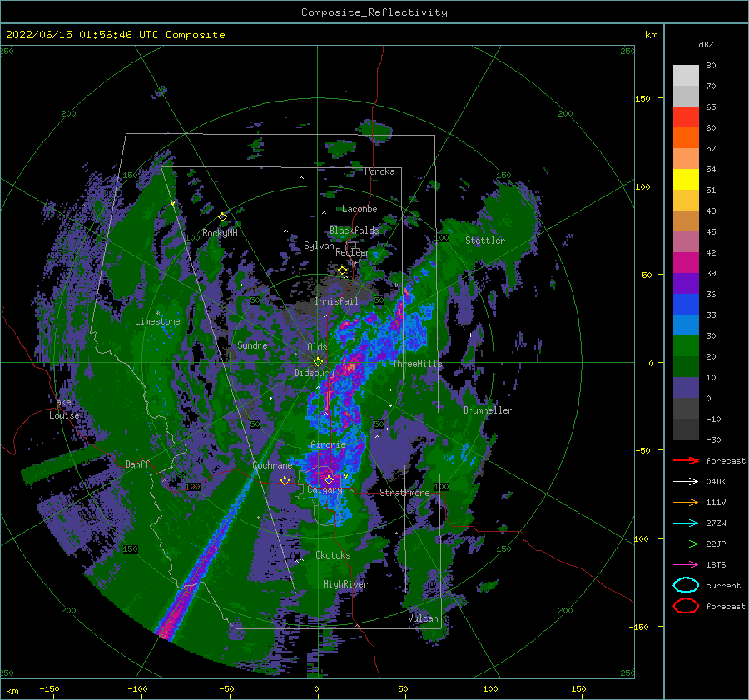Screen dimensions: 749x700
Task: Click the yellow diamond marker near Cochrane
Action: pos(285,480)
